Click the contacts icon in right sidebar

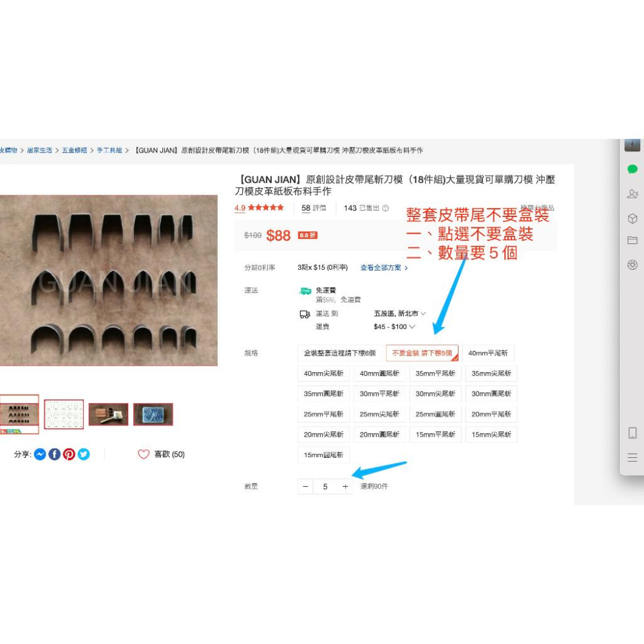click(x=632, y=194)
